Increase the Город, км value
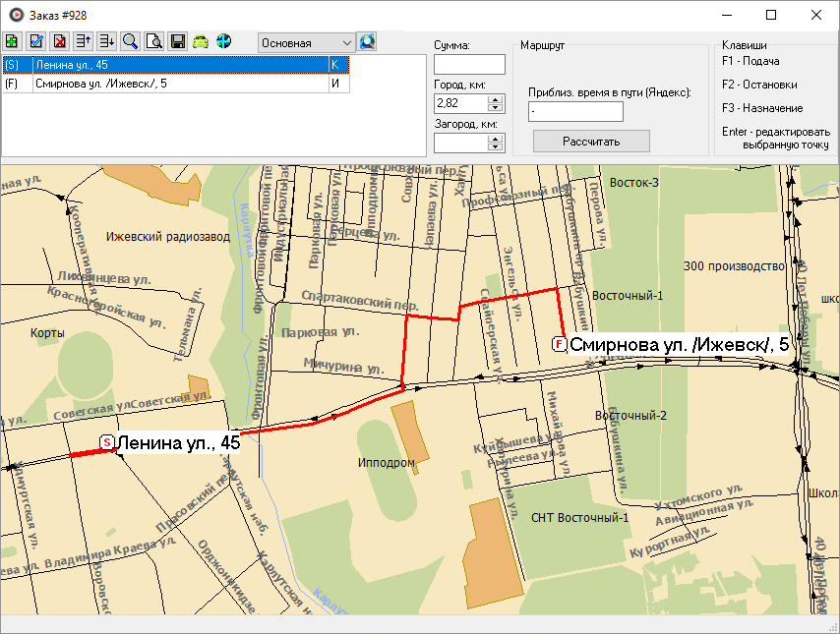This screenshot has height=634, width=840. point(496,98)
